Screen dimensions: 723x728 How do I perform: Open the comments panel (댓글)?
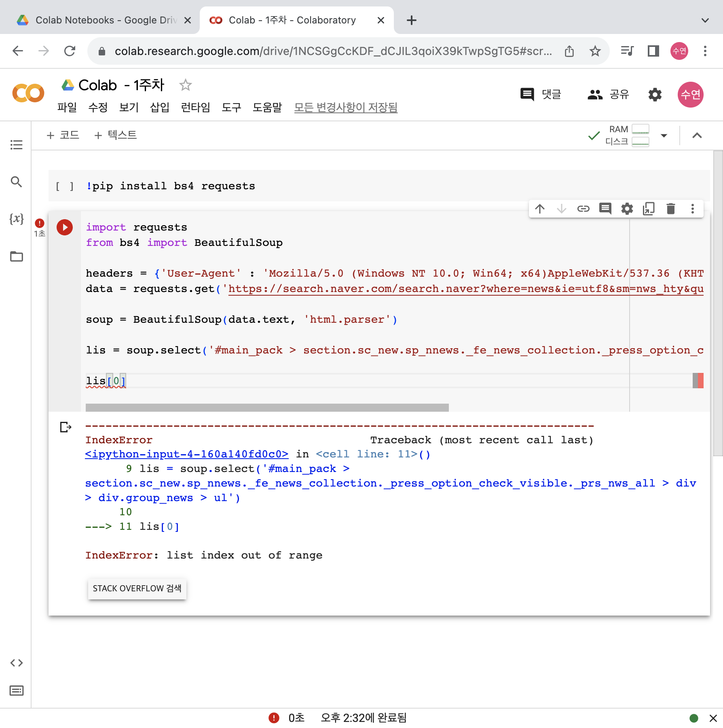[x=541, y=94]
